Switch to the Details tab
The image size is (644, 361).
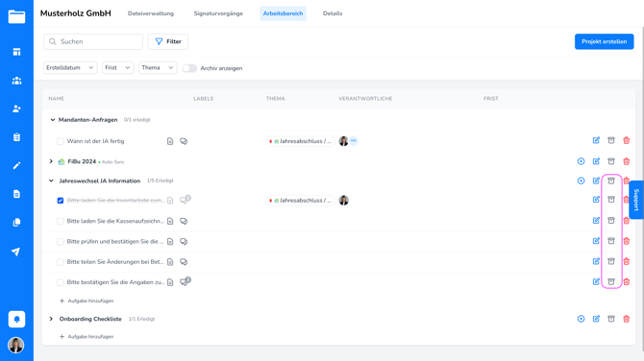tap(333, 13)
